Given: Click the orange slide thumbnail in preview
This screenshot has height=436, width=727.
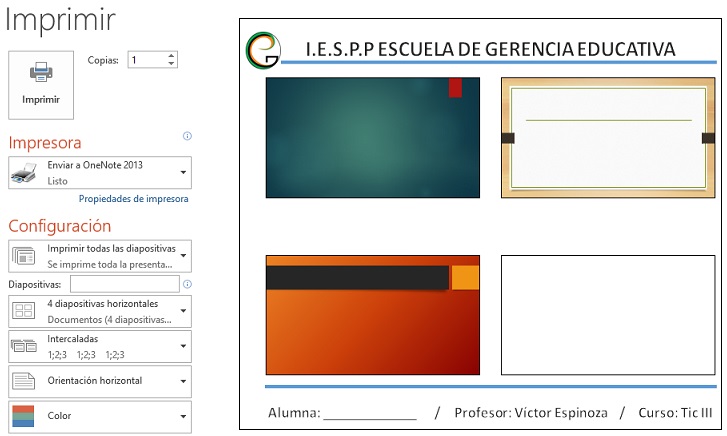Looking at the screenshot, I should (x=372, y=313).
